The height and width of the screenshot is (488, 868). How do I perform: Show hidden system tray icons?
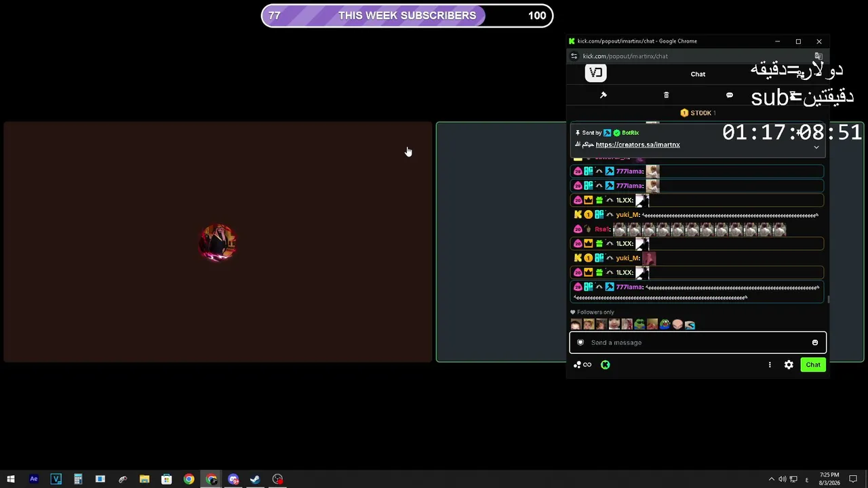(771, 479)
